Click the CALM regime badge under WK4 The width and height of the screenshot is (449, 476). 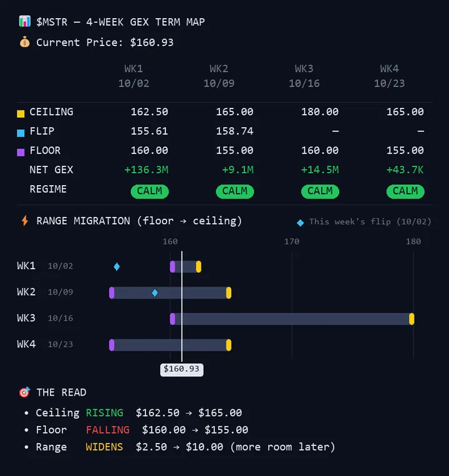point(405,191)
